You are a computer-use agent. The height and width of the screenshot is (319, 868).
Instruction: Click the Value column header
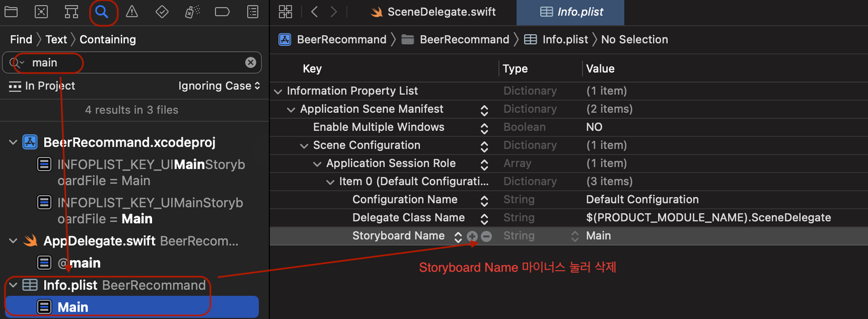point(600,69)
